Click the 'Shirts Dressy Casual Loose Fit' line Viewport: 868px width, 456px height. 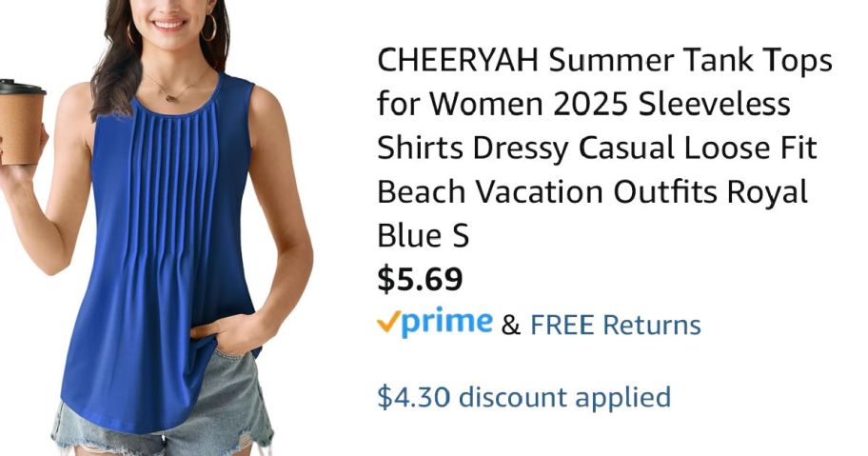tap(597, 149)
